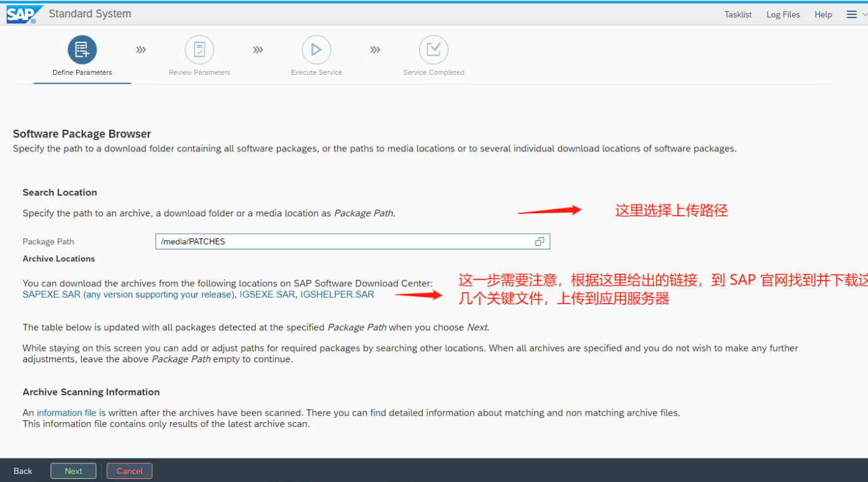Open the Tasklist menu item
This screenshot has height=482, width=868.
click(x=738, y=14)
